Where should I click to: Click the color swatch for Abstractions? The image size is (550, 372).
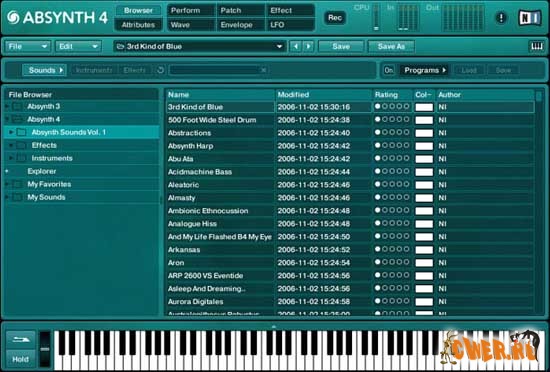pyautogui.click(x=424, y=133)
